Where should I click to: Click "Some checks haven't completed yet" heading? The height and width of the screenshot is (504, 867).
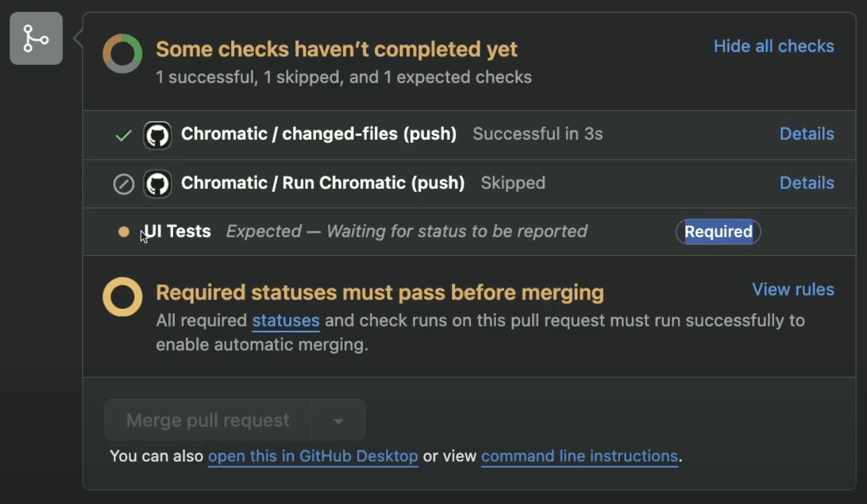[336, 49]
